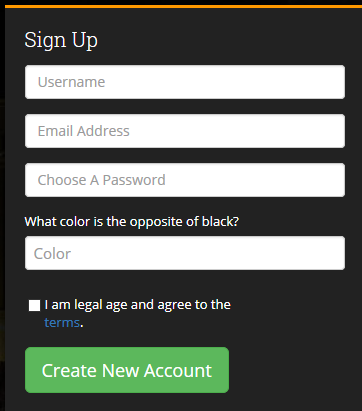The width and height of the screenshot is (362, 411).
Task: Click the opposite of black question text
Action: 132,222
